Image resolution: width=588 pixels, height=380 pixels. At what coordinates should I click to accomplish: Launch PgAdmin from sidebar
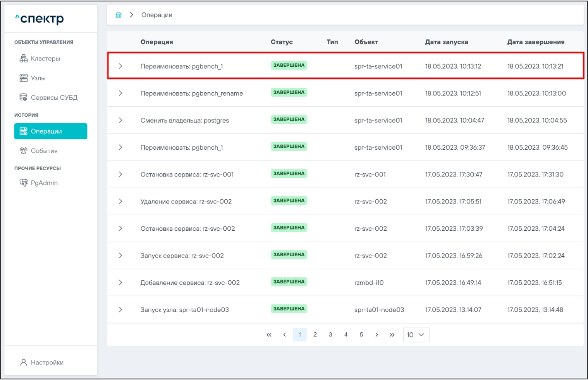pos(44,183)
